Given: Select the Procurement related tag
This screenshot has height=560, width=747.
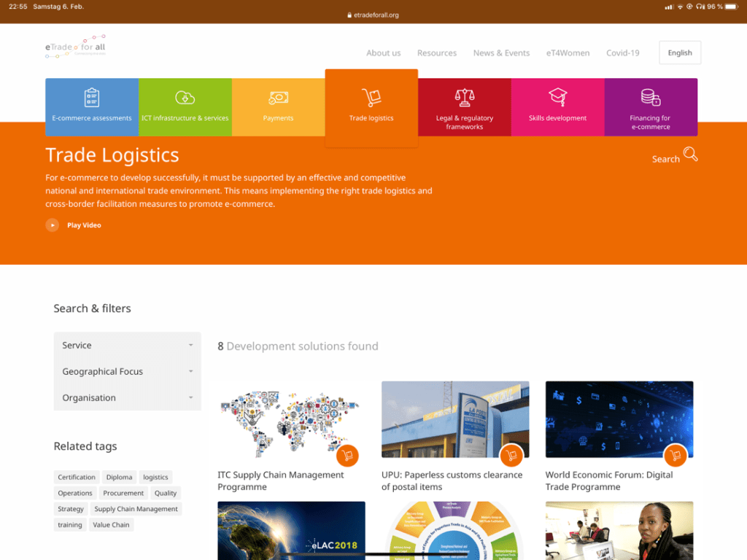Looking at the screenshot, I should [123, 494].
